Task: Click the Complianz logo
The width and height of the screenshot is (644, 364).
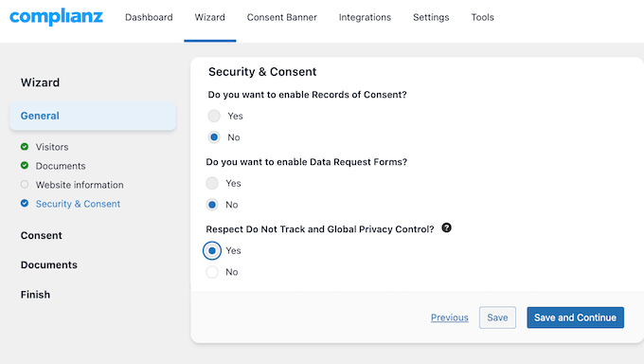Action: coord(56,17)
